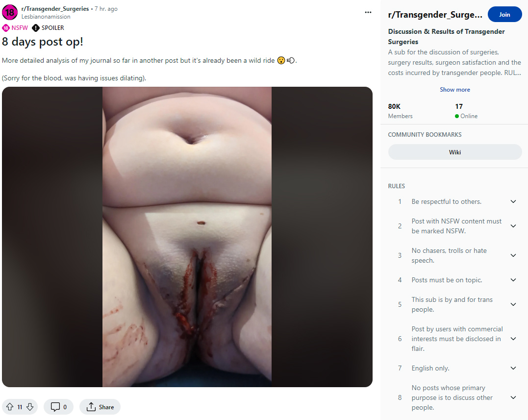528x420 pixels.
Task: Click the SPOILER tag badge
Action: 48,28
